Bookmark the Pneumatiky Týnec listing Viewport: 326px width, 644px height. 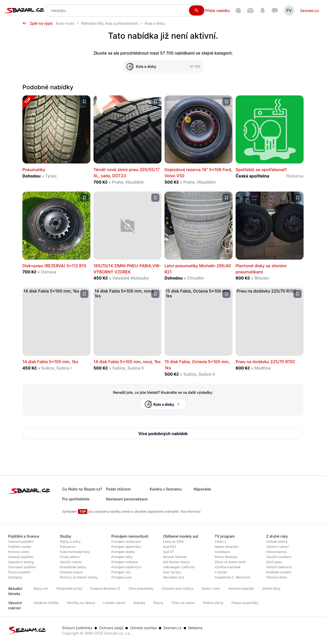(x=84, y=102)
